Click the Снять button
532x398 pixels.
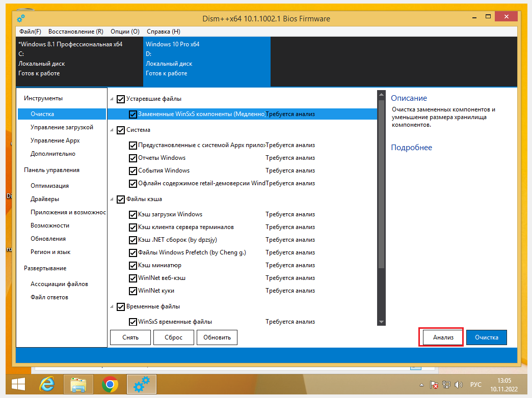(x=130, y=337)
